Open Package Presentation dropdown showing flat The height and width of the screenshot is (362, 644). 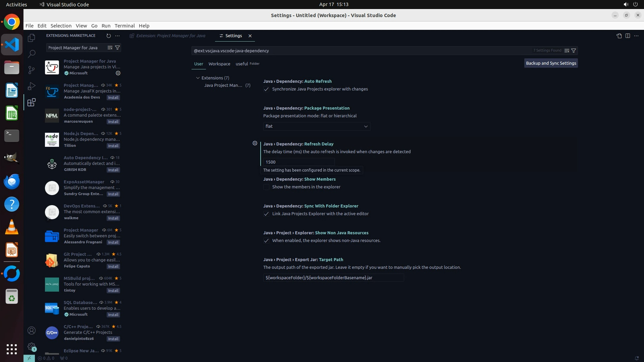[317, 126]
